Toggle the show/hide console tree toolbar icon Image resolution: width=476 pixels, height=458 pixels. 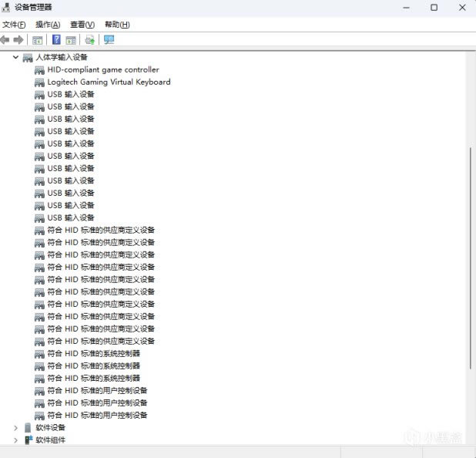coord(37,39)
